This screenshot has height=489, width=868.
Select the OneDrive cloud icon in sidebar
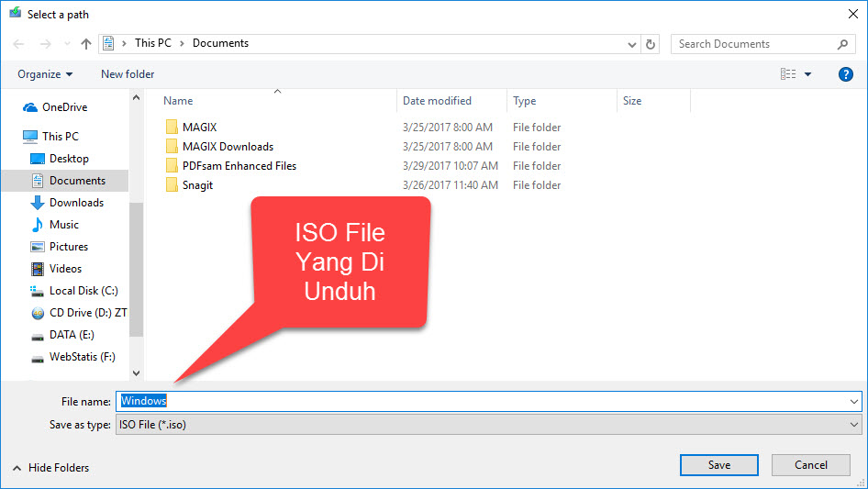click(x=30, y=107)
